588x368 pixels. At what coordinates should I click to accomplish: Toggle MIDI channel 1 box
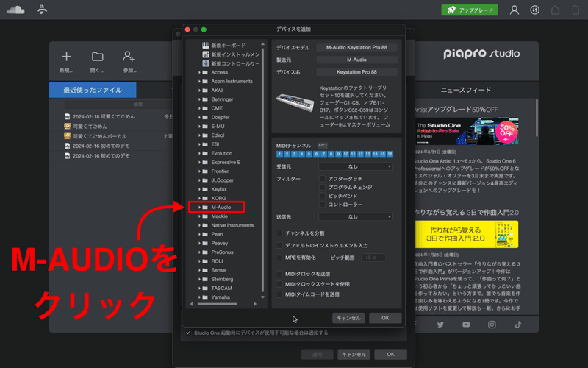click(279, 154)
